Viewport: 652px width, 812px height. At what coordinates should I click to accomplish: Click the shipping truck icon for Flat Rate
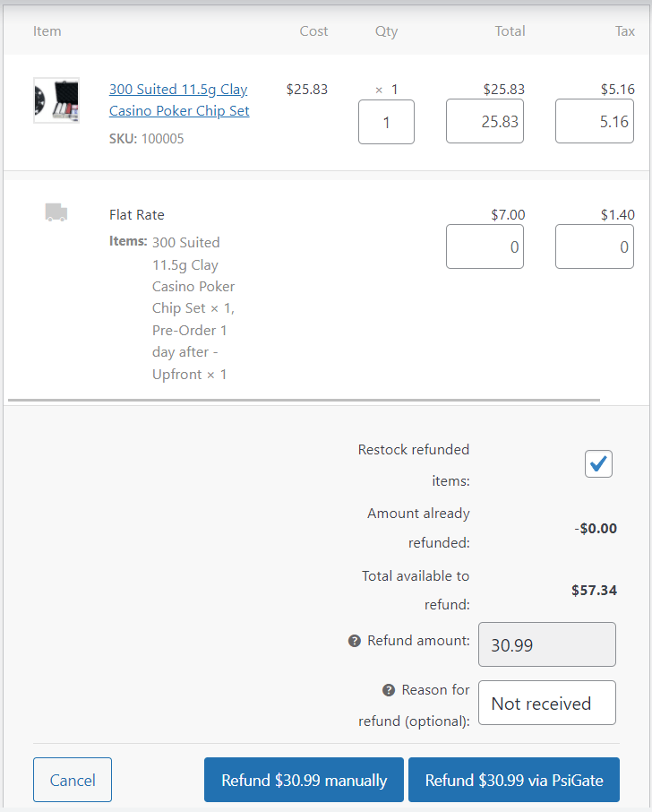(x=56, y=212)
